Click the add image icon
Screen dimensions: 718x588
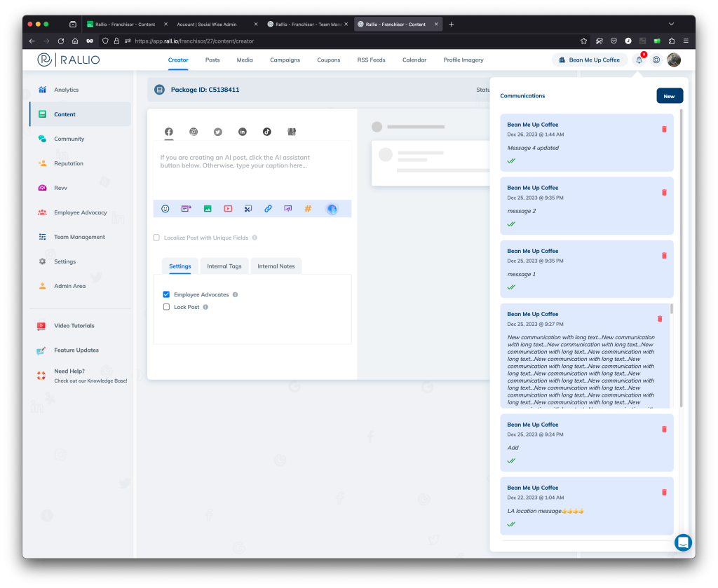pos(208,209)
